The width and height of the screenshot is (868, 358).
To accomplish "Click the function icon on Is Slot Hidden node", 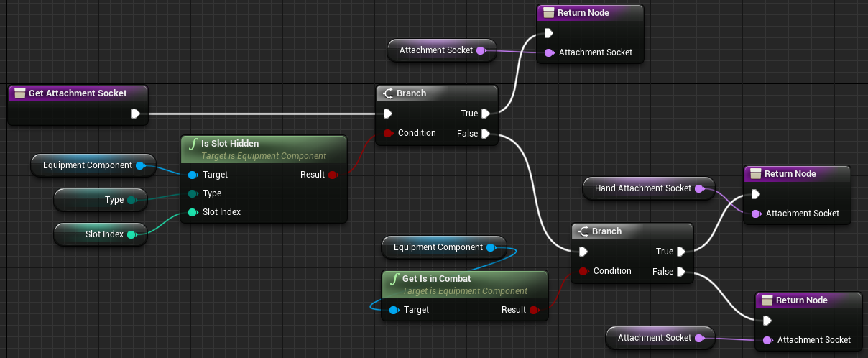I will point(193,144).
